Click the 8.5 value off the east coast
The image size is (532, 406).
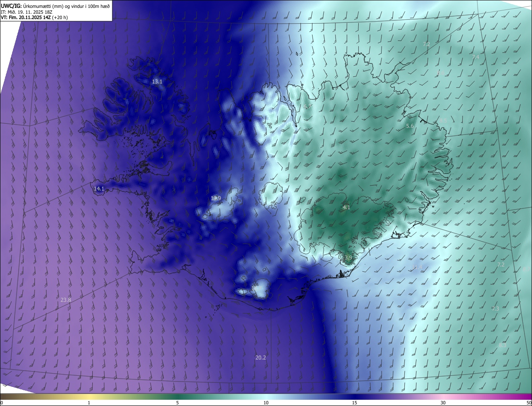[443, 120]
